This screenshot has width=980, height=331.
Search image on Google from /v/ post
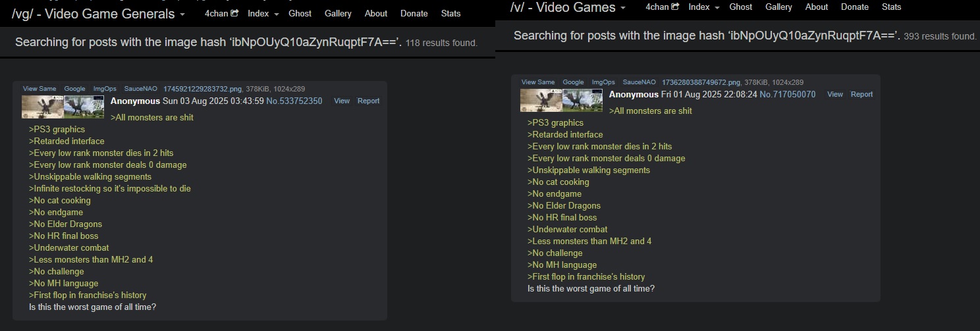[x=573, y=82]
